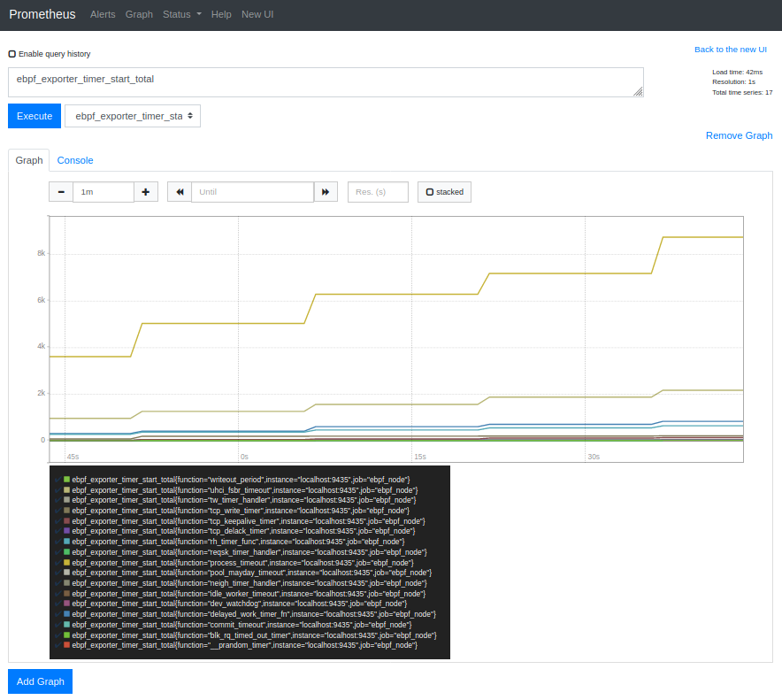Expand the duration input showing 1m

pyautogui.click(x=103, y=191)
